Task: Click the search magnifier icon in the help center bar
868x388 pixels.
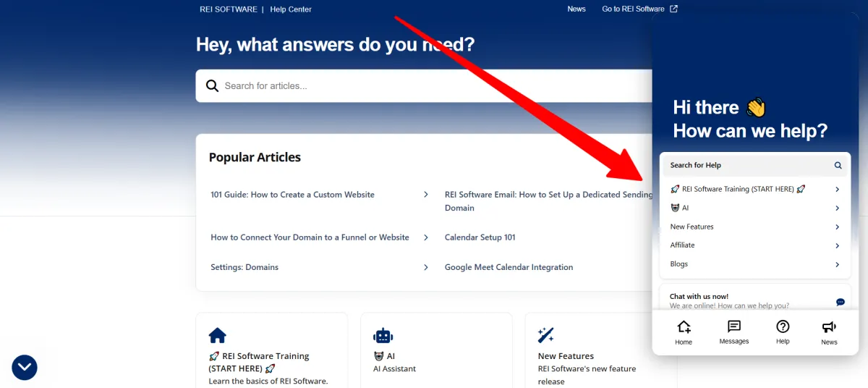Action: [212, 85]
